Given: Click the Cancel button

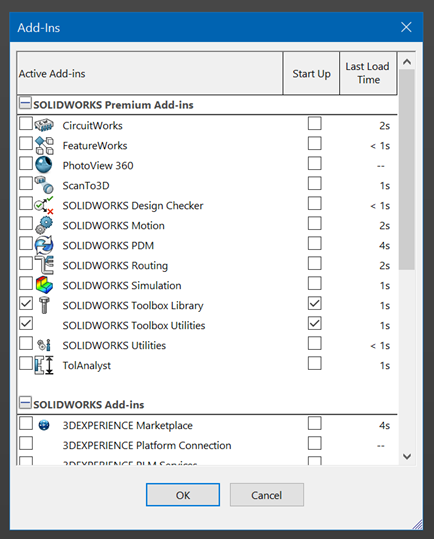Looking at the screenshot, I should pos(267,495).
